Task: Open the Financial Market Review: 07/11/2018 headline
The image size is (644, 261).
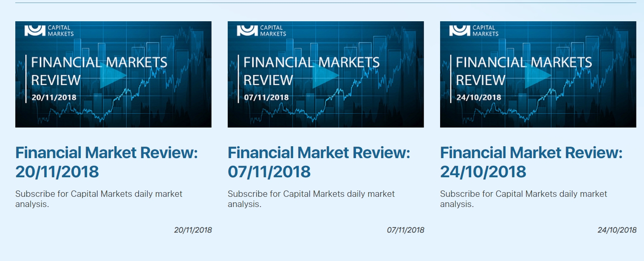Action: [x=319, y=162]
